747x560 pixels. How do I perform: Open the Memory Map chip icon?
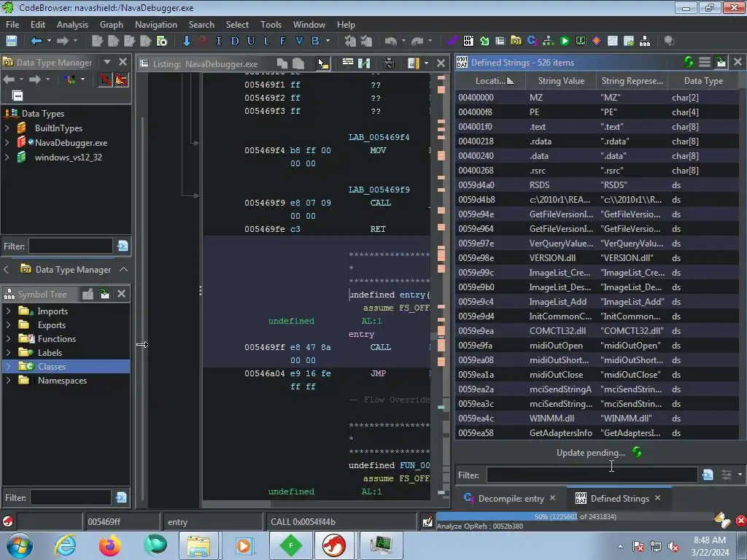click(580, 41)
